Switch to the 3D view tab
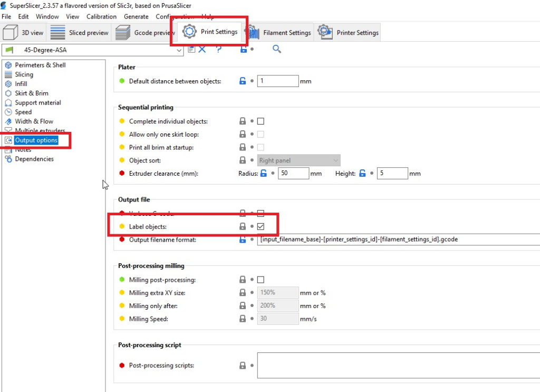 coord(23,32)
